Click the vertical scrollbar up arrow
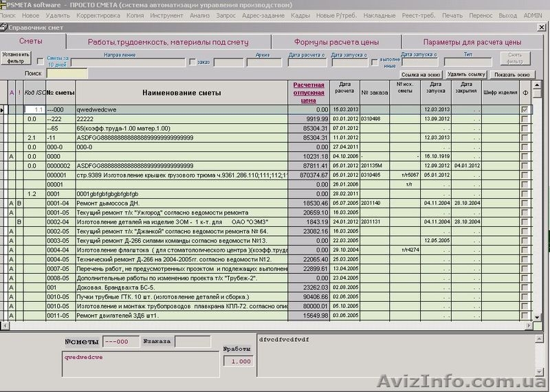Viewport: 550px width, 392px height. click(x=538, y=85)
